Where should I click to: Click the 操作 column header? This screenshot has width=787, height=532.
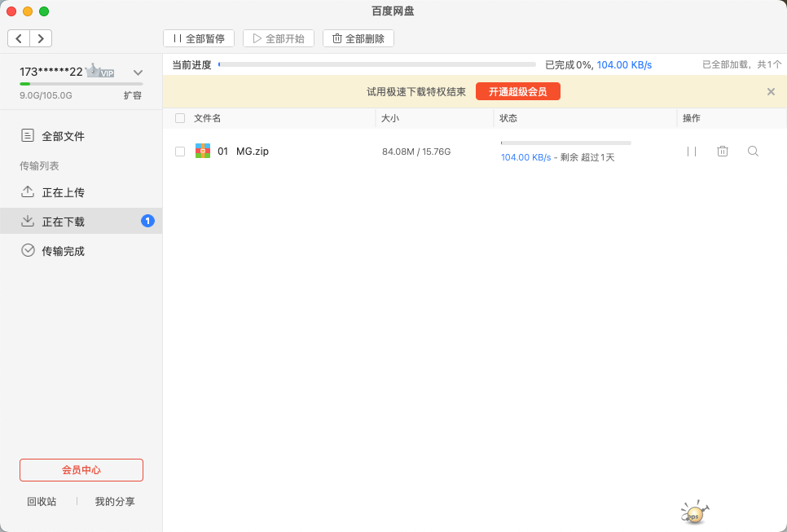(691, 118)
